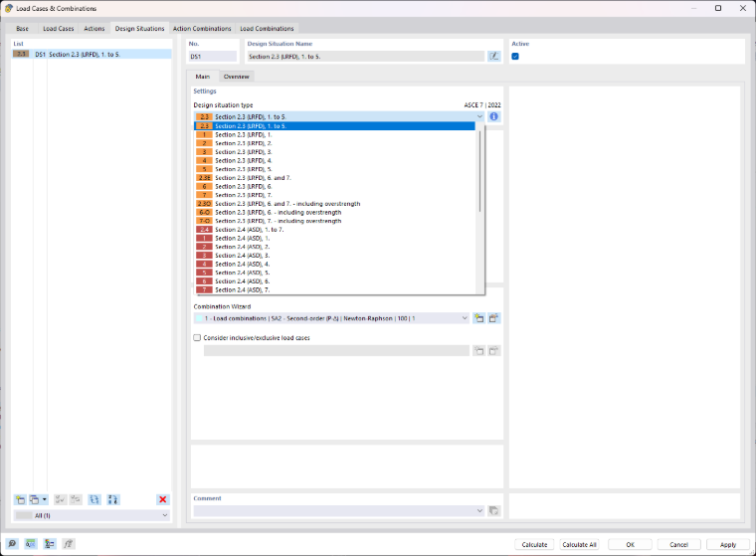Open comment library icon next to Comment field

coord(493,510)
